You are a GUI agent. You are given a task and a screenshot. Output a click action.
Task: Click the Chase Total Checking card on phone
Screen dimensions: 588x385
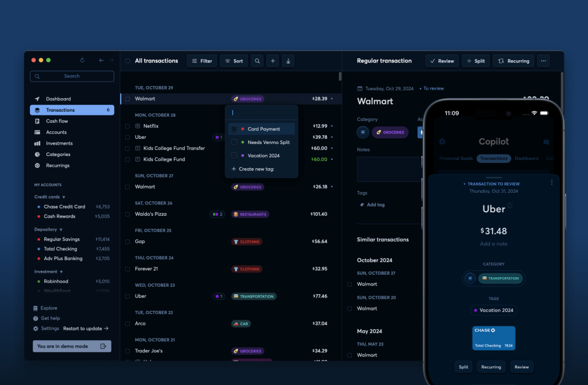tap(493, 338)
